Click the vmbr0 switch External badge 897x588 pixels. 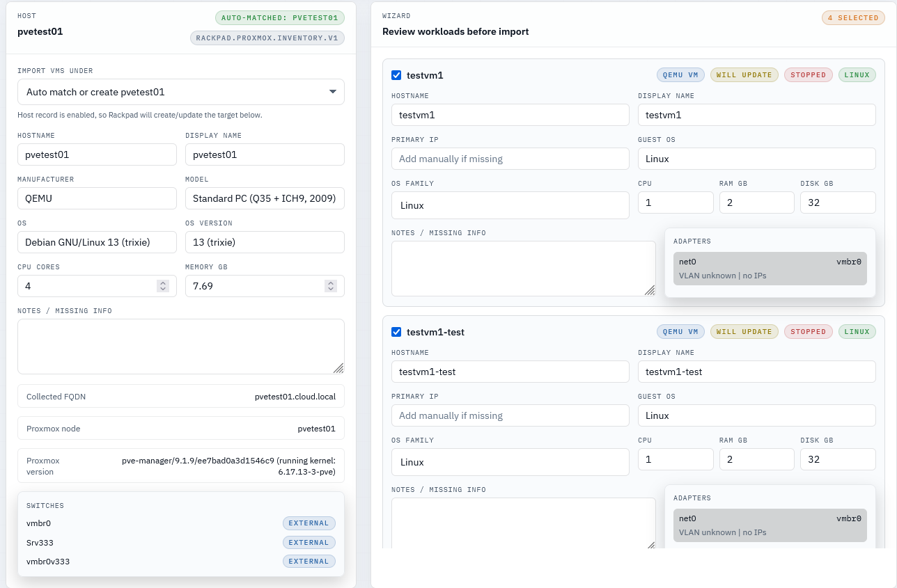pyautogui.click(x=309, y=523)
